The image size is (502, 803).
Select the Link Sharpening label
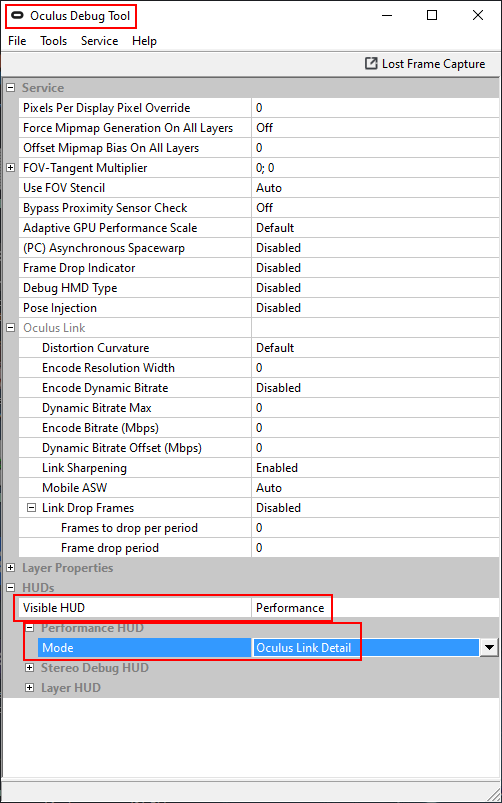85,468
